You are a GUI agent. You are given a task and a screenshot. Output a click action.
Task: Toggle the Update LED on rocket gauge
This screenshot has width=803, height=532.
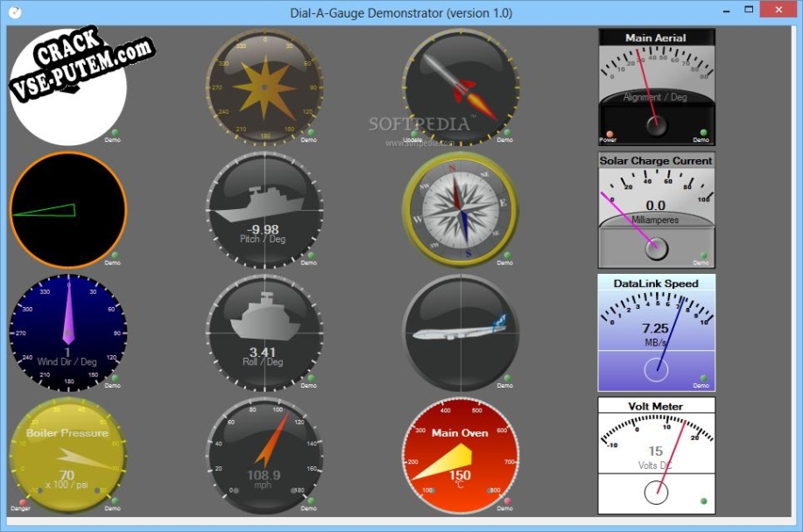pyautogui.click(x=415, y=134)
